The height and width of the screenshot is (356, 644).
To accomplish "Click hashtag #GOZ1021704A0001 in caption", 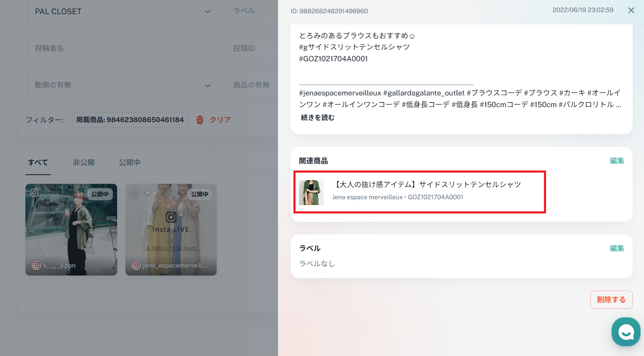I will point(333,59).
